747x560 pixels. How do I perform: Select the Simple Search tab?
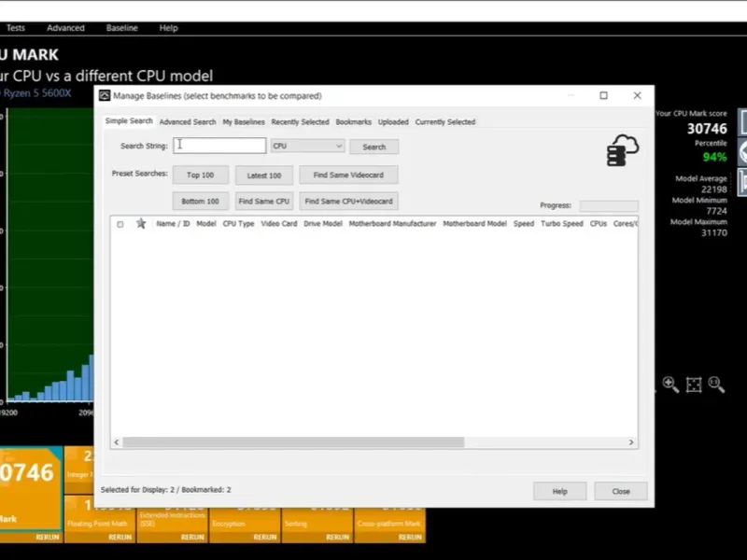point(129,121)
